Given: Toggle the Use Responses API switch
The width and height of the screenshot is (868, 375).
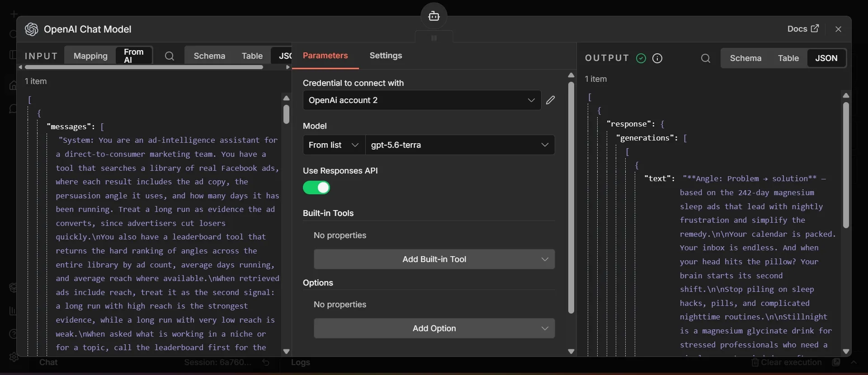Looking at the screenshot, I should pos(316,188).
